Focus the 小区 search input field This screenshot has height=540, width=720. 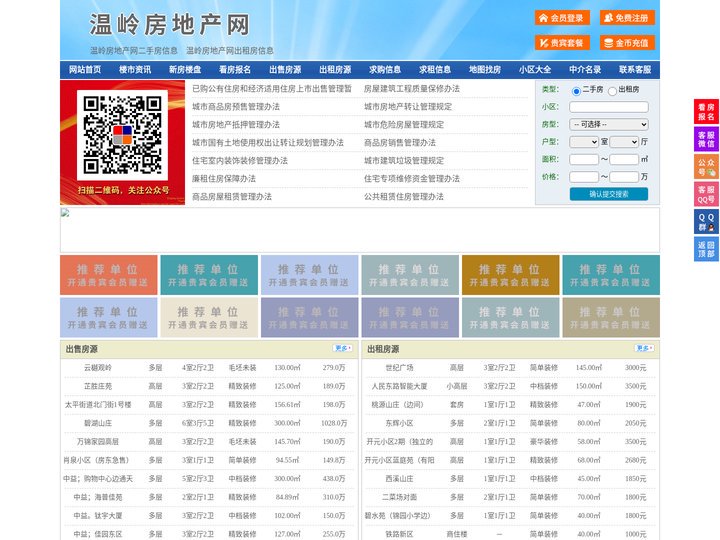(609, 107)
